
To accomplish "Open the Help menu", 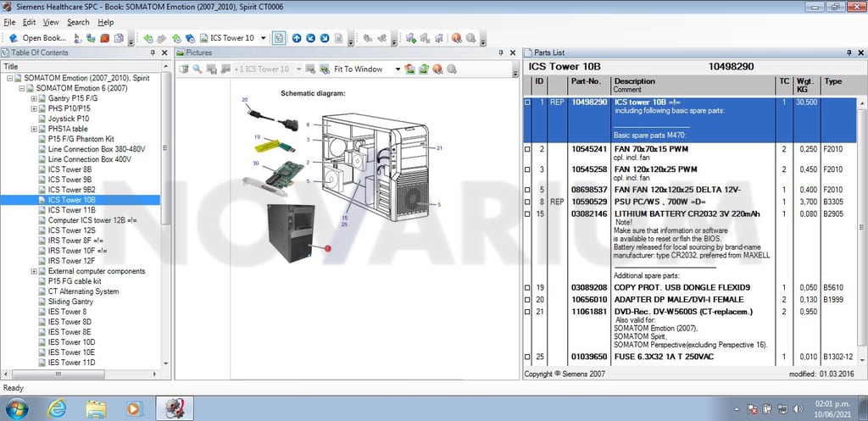I will pos(106,22).
